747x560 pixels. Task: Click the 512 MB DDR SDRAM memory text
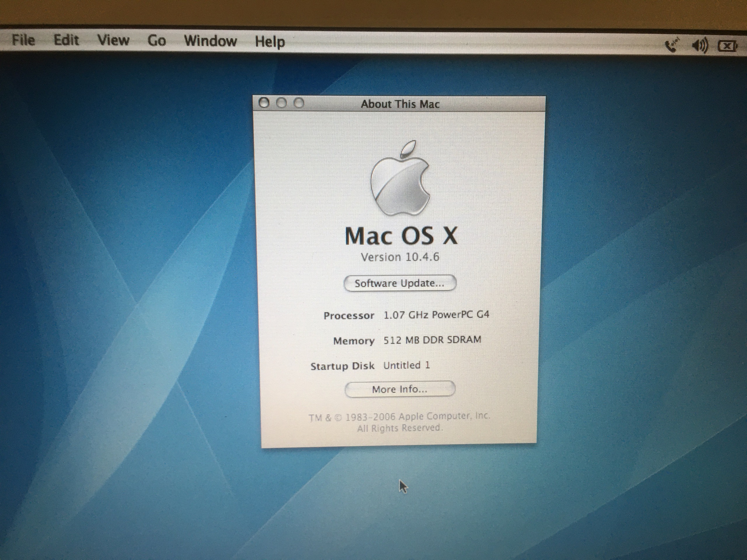click(432, 340)
